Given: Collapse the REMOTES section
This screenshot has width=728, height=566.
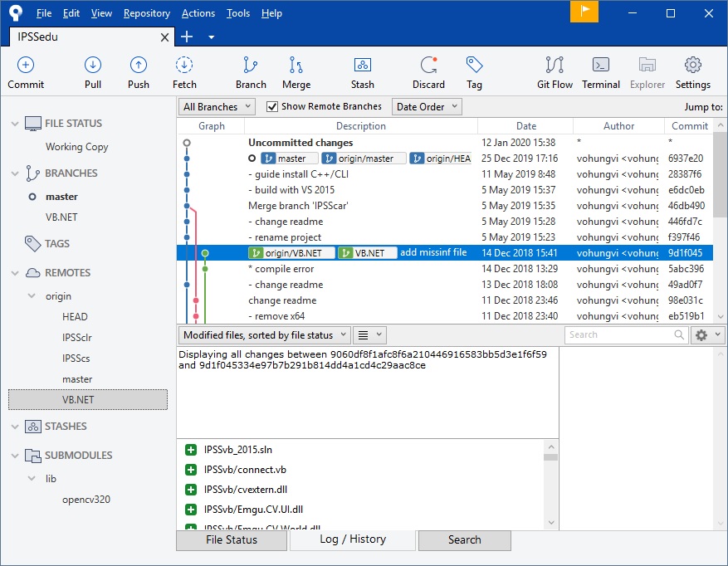Looking at the screenshot, I should (15, 272).
